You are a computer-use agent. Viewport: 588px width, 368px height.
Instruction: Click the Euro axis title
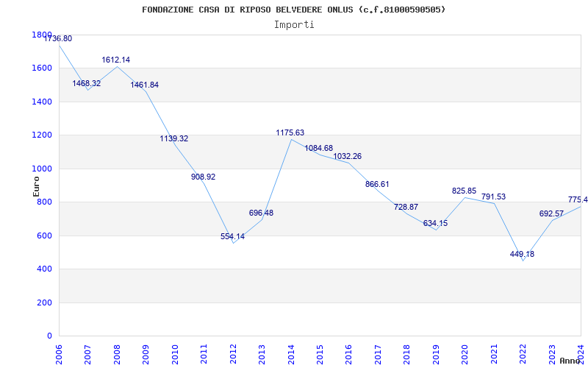36,186
